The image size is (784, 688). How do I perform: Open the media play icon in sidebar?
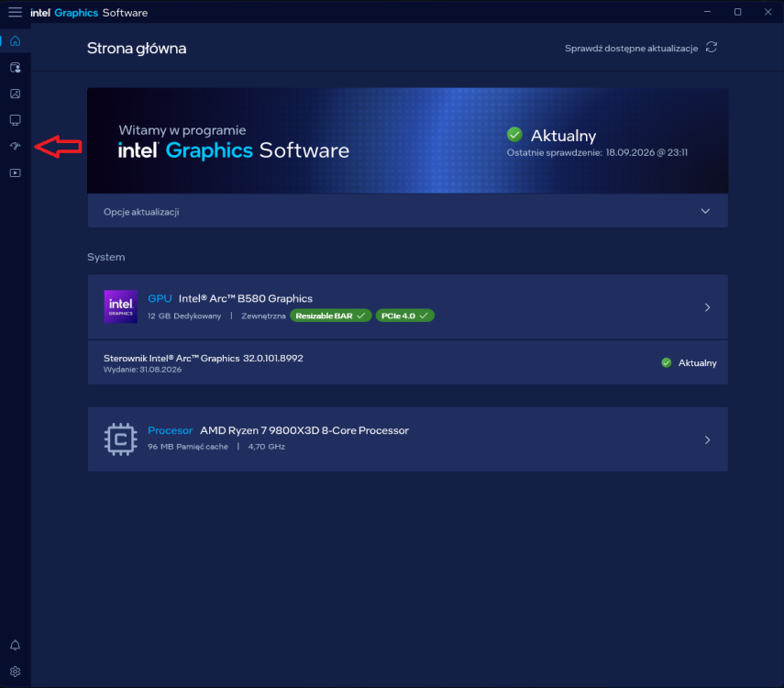(15, 173)
